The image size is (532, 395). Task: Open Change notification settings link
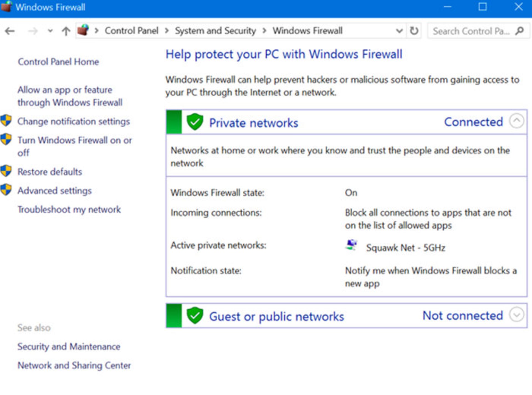coord(73,121)
